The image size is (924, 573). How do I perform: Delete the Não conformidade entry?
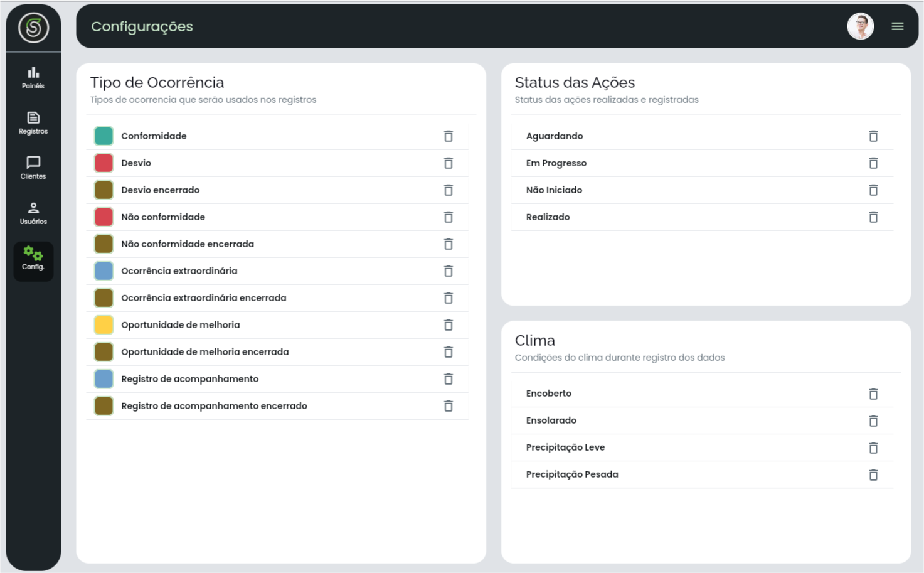[449, 217]
